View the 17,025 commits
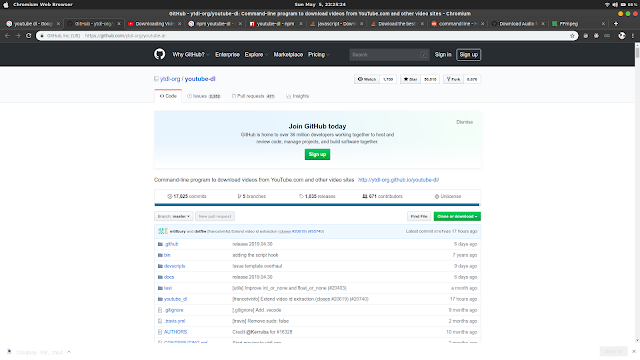 tap(187, 196)
